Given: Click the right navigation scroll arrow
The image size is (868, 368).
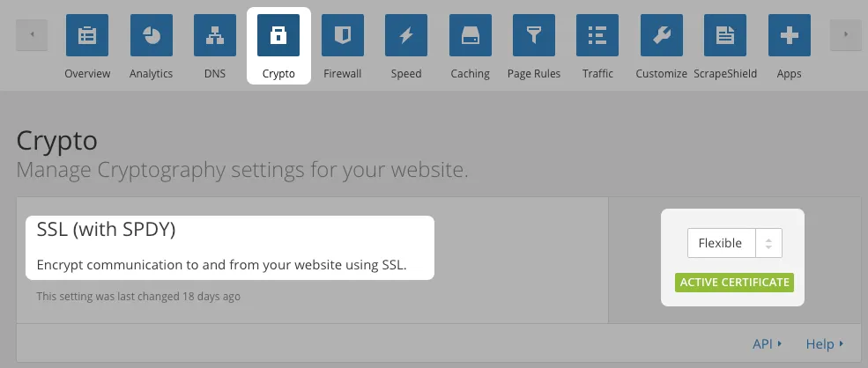Looking at the screenshot, I should click(846, 35).
